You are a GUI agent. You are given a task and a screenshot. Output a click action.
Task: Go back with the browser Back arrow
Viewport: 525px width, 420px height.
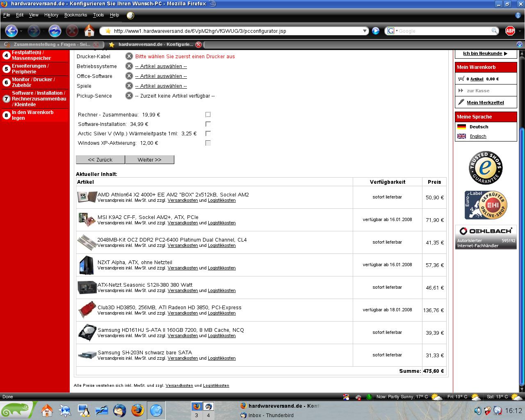click(11, 31)
